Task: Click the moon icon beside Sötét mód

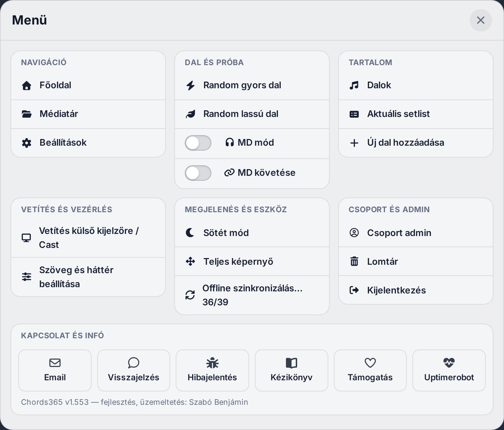Action: coord(190,233)
